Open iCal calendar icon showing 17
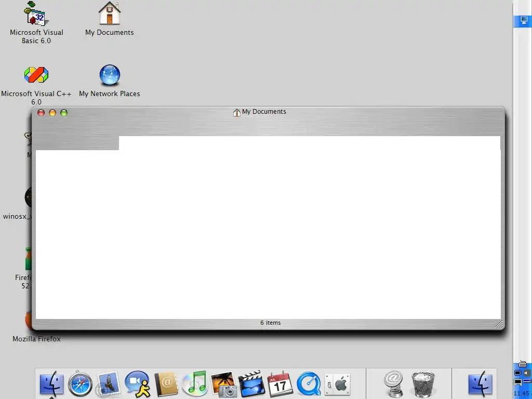The image size is (532, 399). click(x=280, y=384)
